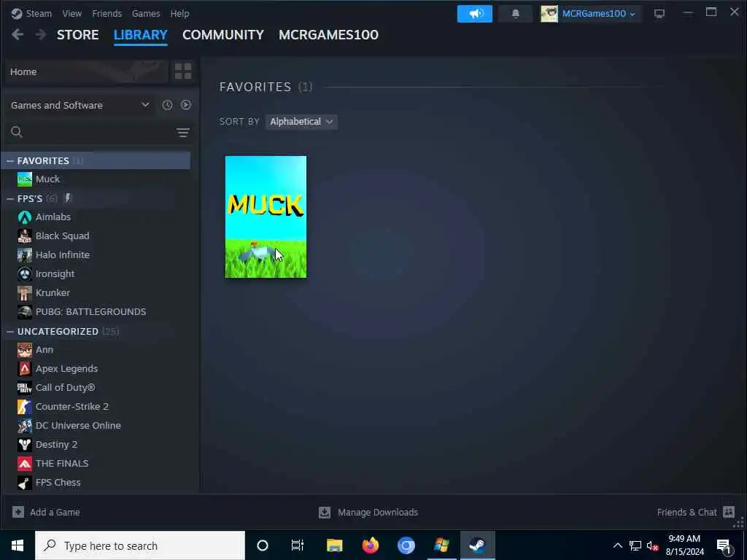Click the announcements megaphone button

(474, 14)
